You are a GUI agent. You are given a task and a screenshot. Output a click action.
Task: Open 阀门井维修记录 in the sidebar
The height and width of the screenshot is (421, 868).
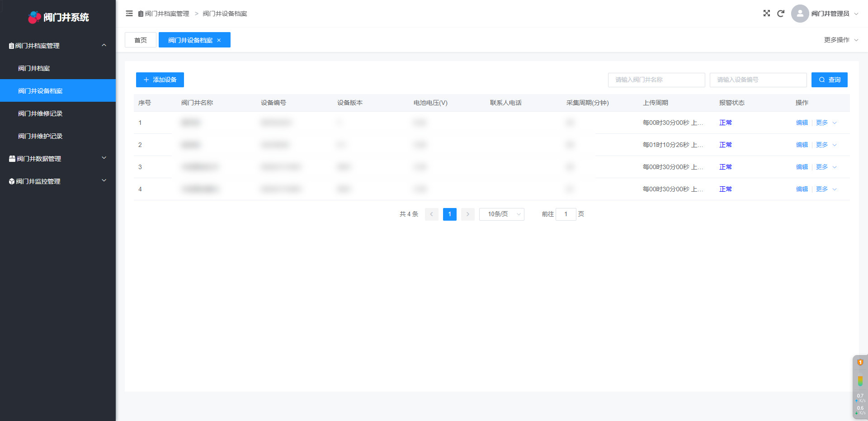[x=40, y=114]
